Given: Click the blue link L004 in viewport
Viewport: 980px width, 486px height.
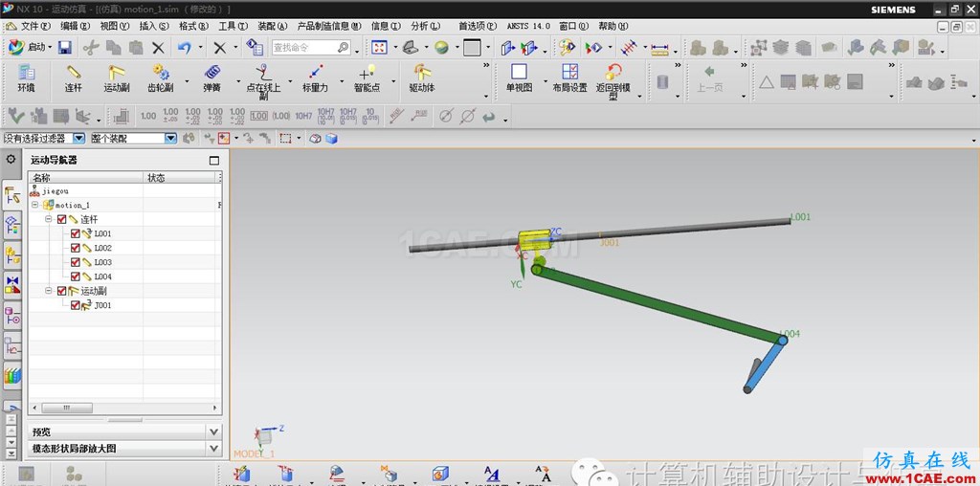Looking at the screenshot, I should pos(766,365).
